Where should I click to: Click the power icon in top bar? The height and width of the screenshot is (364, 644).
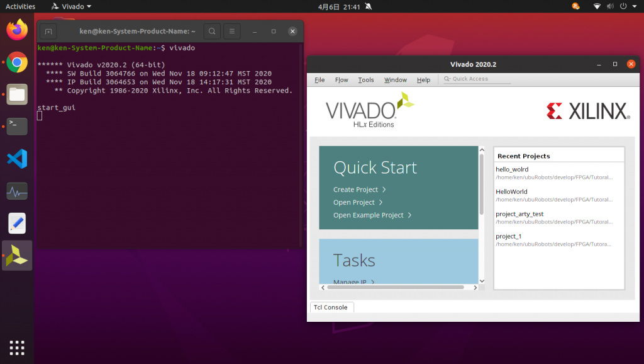[623, 6]
